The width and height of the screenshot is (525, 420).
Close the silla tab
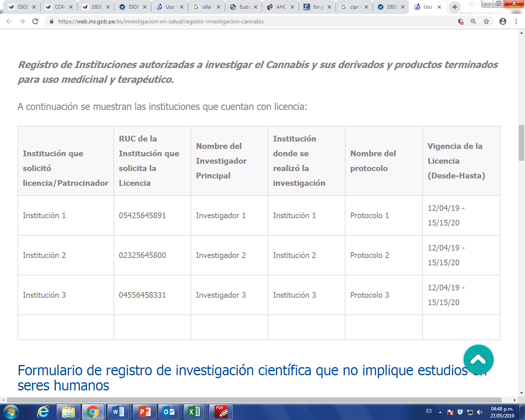219,7
